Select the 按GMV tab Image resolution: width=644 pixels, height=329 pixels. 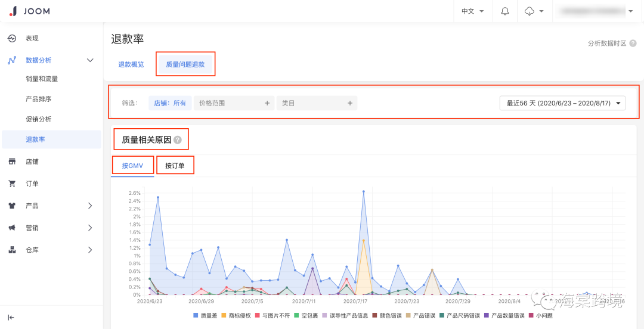(132, 166)
